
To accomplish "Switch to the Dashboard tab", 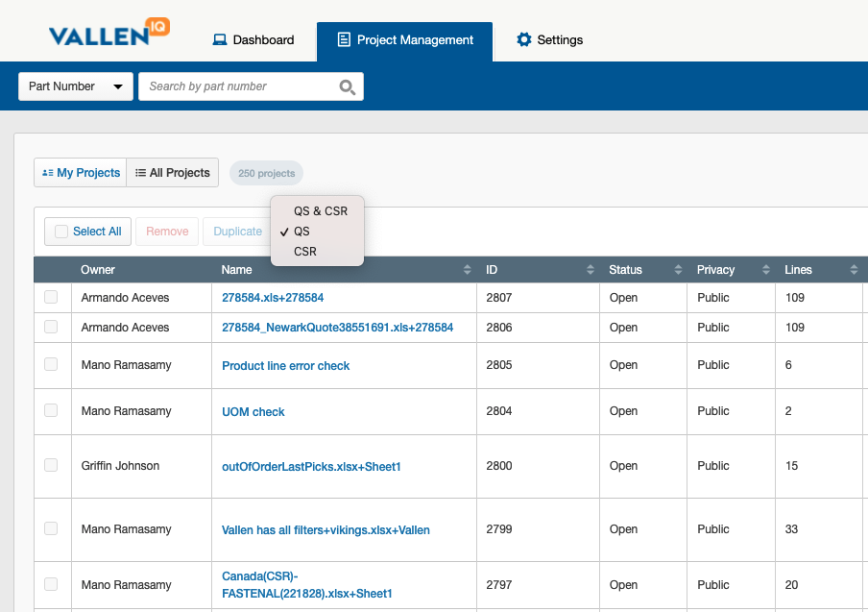I will coord(253,39).
